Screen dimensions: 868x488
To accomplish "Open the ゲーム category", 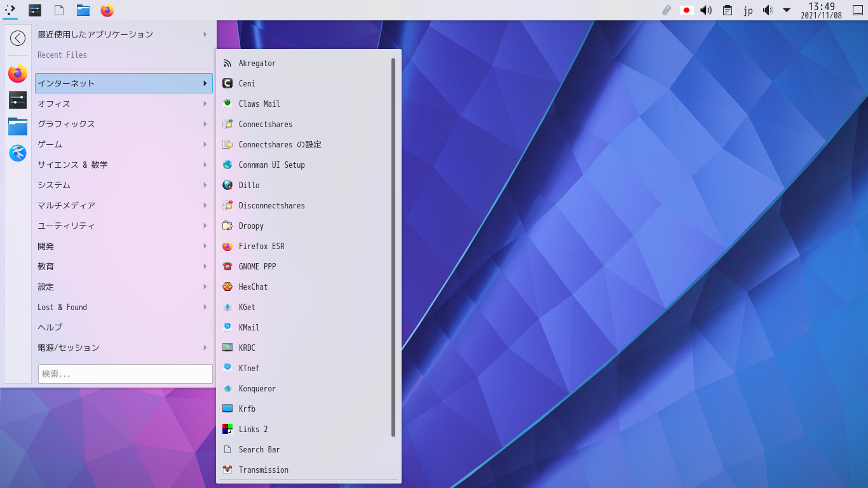I will pyautogui.click(x=124, y=144).
